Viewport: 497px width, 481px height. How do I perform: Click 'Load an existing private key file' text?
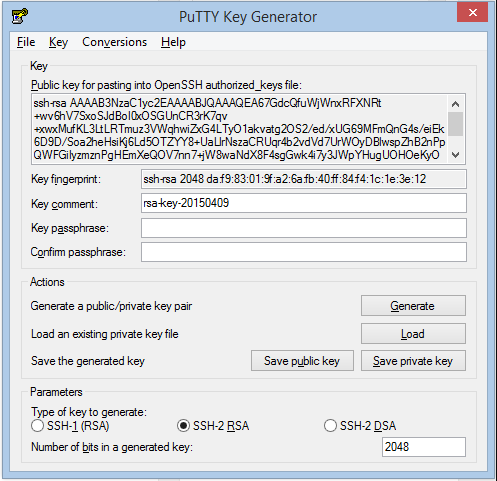pyautogui.click(x=105, y=334)
